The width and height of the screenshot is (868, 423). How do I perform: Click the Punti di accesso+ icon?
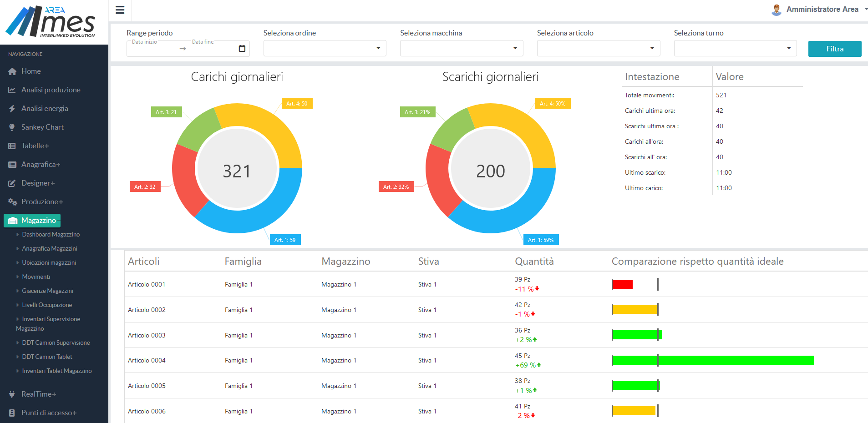tap(12, 413)
